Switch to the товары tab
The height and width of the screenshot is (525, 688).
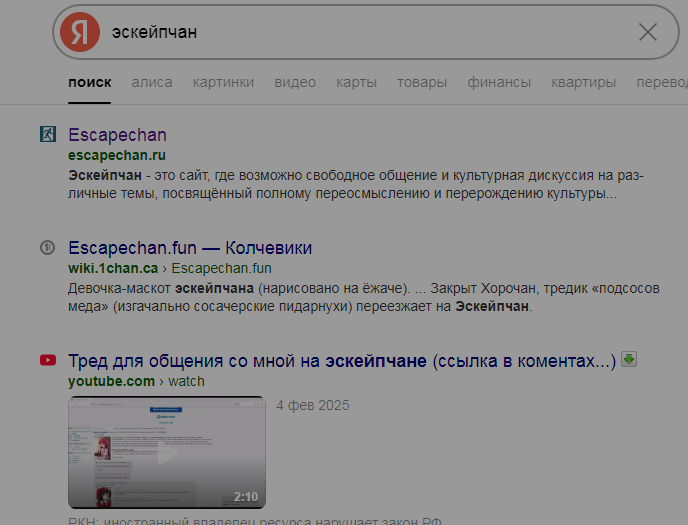pos(422,82)
